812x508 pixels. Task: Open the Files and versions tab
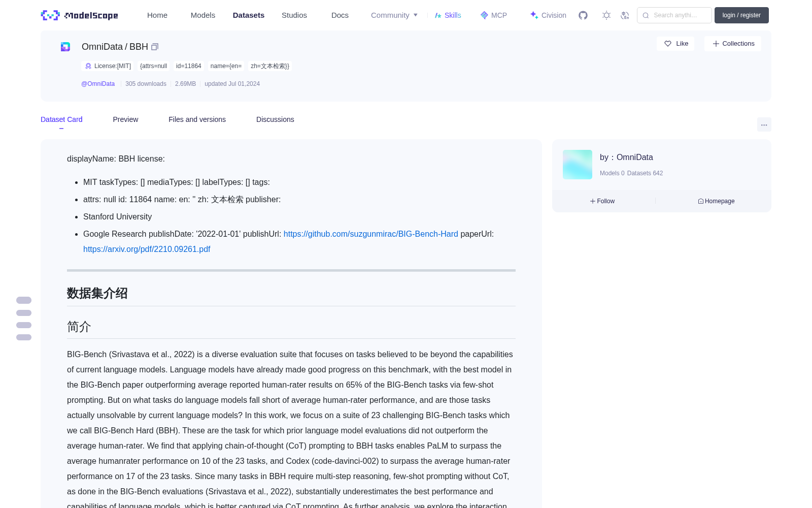[x=197, y=119]
